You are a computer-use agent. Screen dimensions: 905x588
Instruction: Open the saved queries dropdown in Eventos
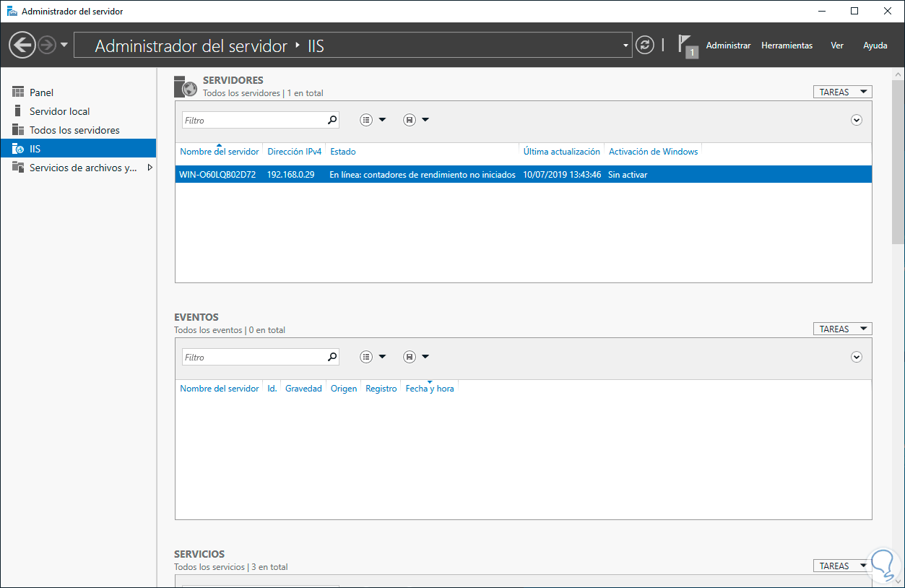coord(416,357)
